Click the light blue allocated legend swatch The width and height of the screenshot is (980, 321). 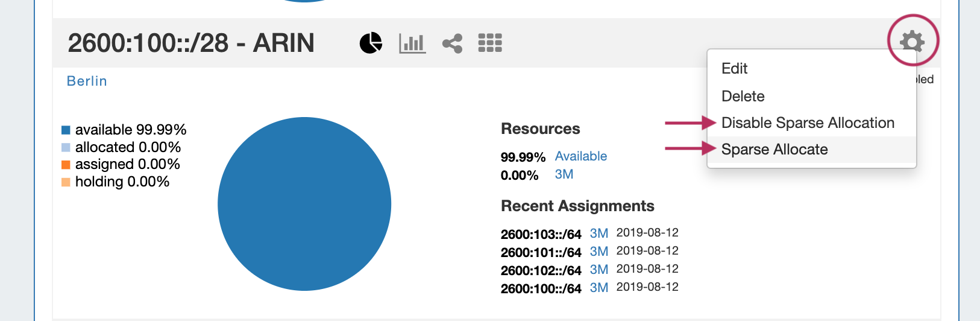tap(66, 147)
